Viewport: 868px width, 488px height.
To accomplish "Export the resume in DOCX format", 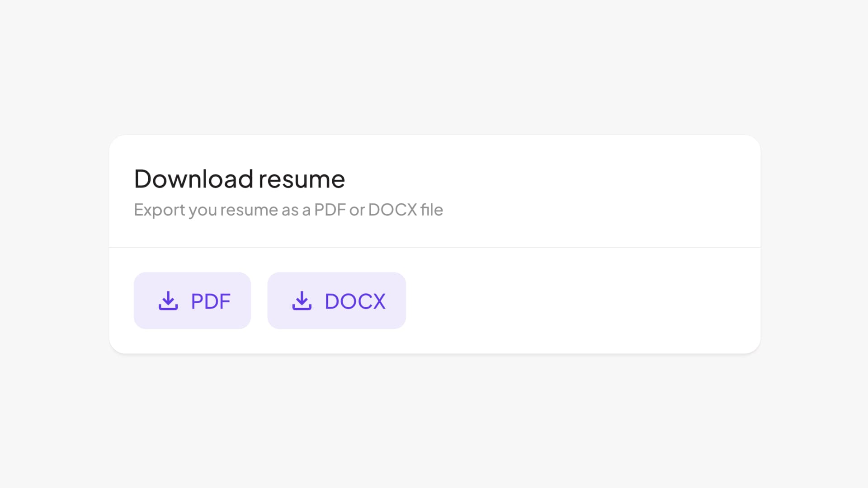I will [x=336, y=300].
